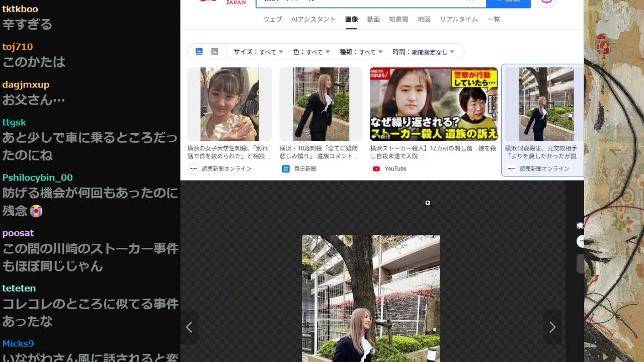
Task: Expand the 種類 filter dropdown
Action: [x=361, y=52]
